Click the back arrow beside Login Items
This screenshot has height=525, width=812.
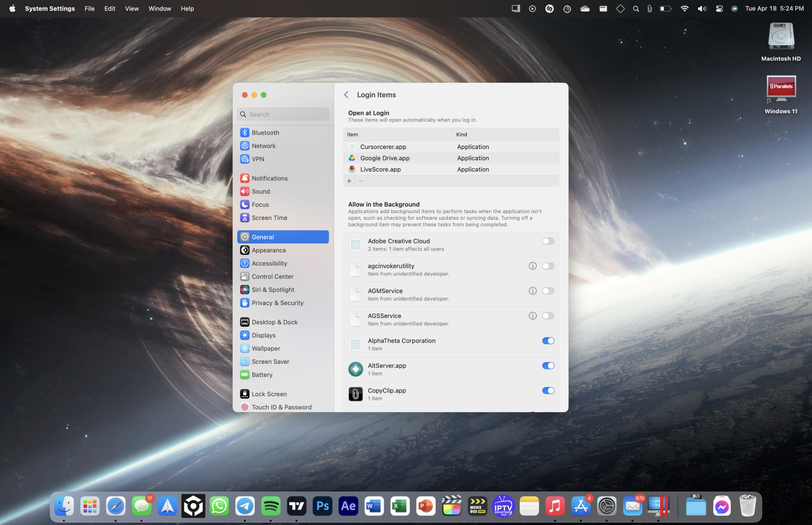[x=346, y=95]
